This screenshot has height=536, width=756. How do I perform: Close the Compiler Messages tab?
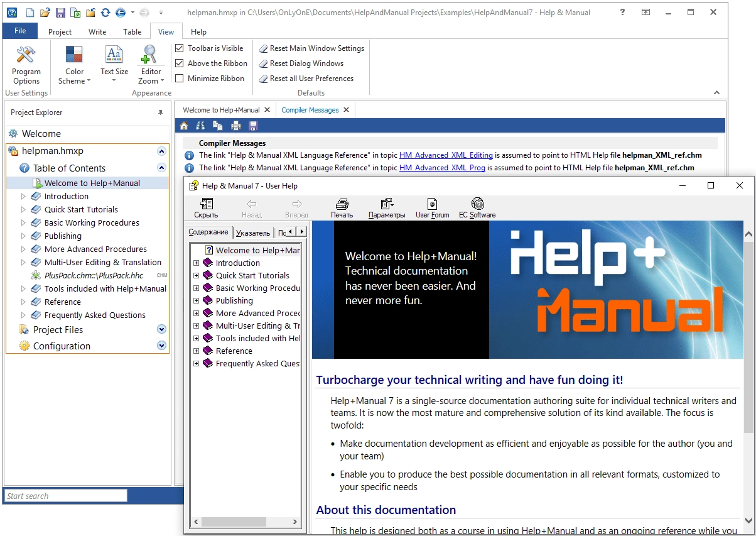pos(345,110)
